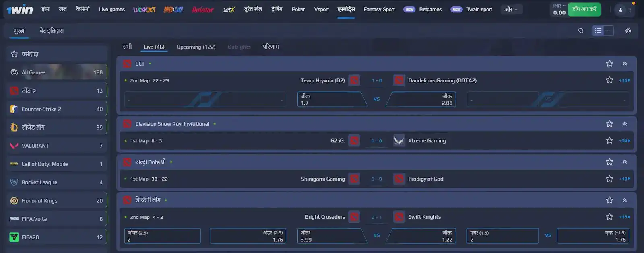644x253 pixels.
Task: Collapse the Clavision Snow Ruyi Invitational section
Action: (625, 124)
